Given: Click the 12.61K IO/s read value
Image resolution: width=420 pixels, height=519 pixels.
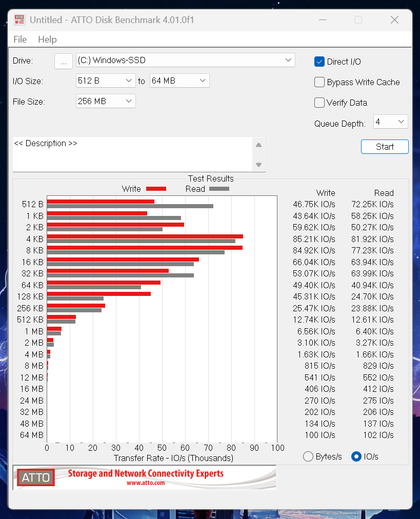Looking at the screenshot, I should click(372, 320).
